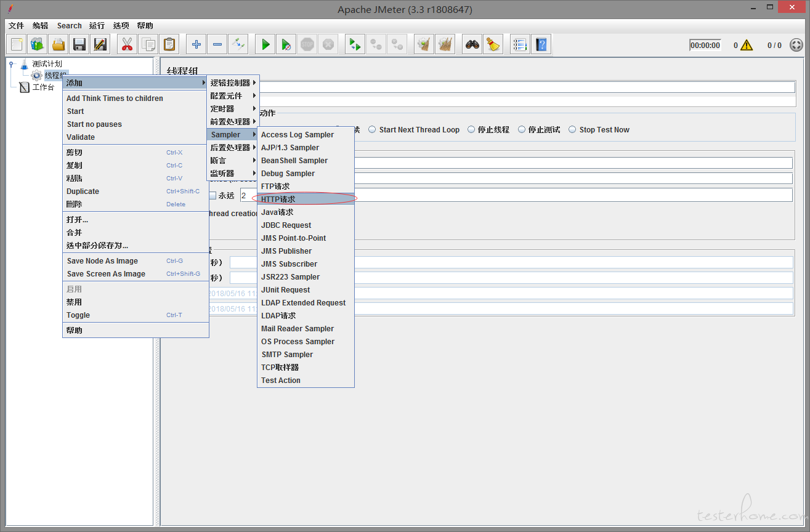Expand the 定时器 submenu

(x=233, y=109)
